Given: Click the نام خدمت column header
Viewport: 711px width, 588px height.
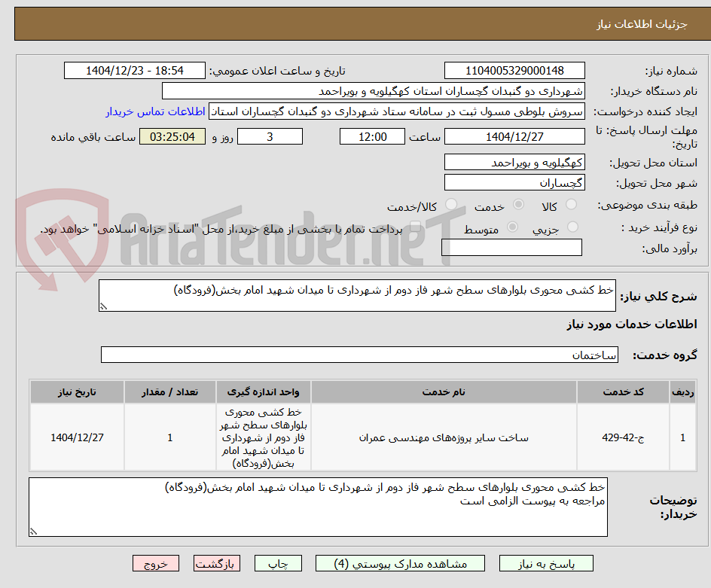Looking at the screenshot, I should coord(444,391).
